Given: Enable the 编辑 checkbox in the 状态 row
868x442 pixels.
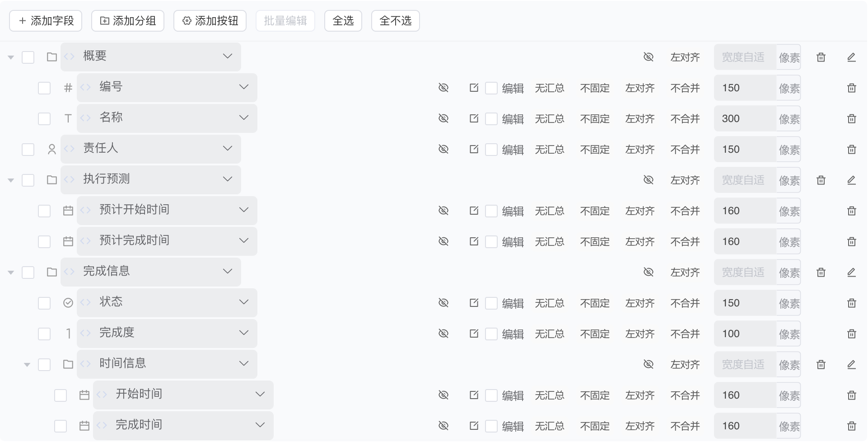Looking at the screenshot, I should [491, 302].
